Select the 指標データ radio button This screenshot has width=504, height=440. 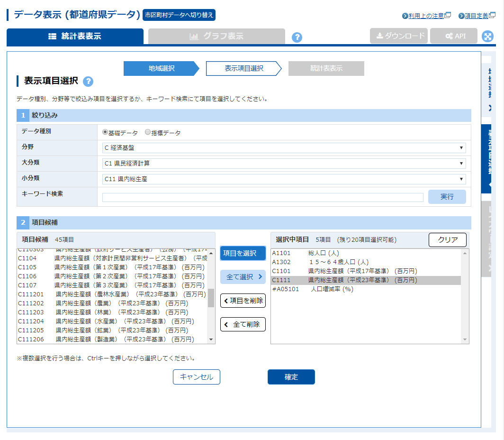tap(148, 133)
